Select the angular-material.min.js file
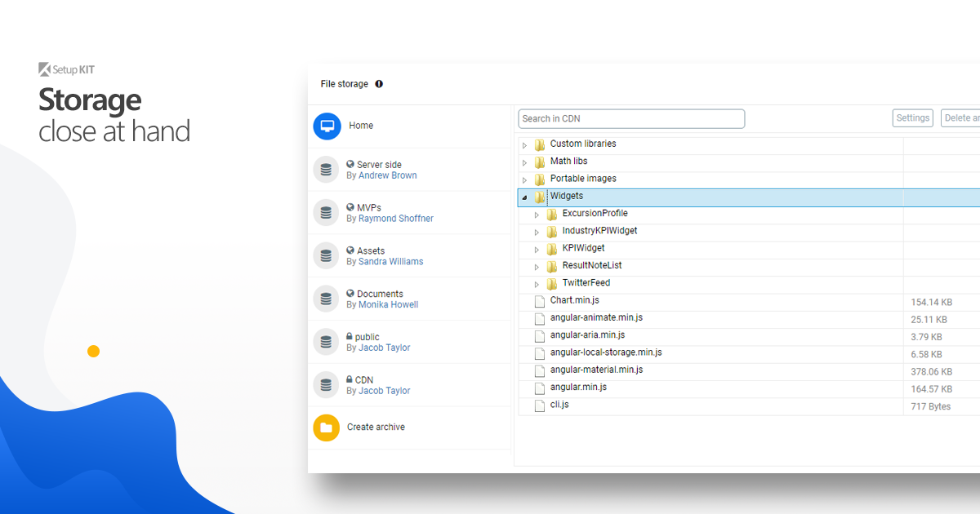Image resolution: width=980 pixels, height=514 pixels. (596, 370)
